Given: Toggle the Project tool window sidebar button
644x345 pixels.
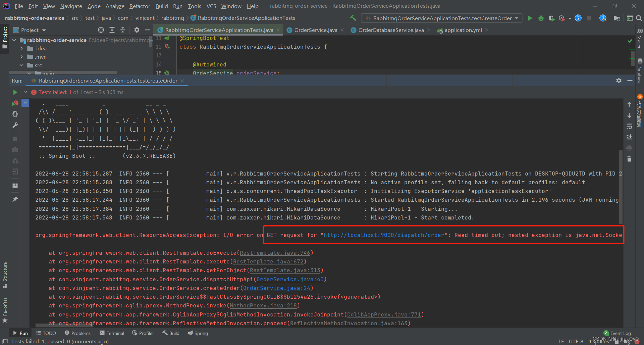Looking at the screenshot, I should [5, 37].
